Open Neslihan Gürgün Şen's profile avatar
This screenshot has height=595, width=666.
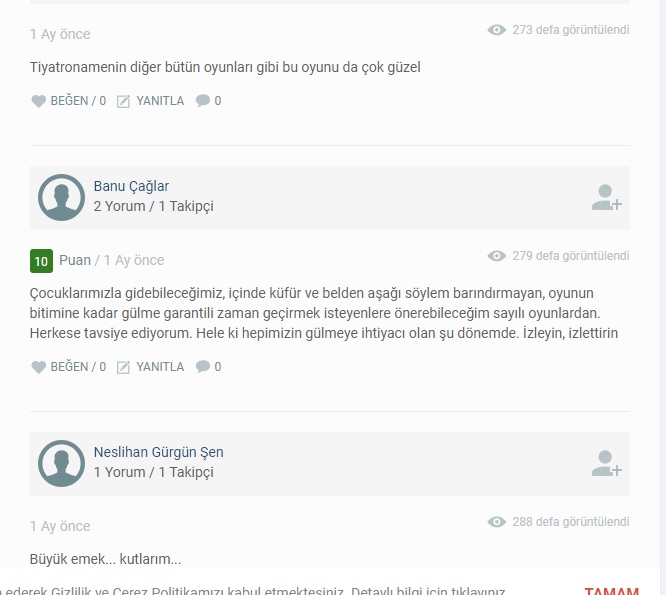[61, 463]
